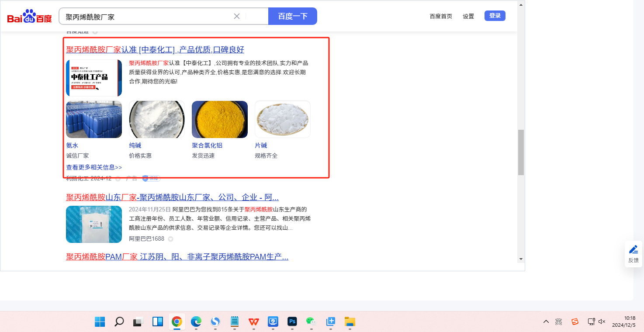
Task: Expand dropdown arrow beside 阿里巴巴1688
Action: 171,239
